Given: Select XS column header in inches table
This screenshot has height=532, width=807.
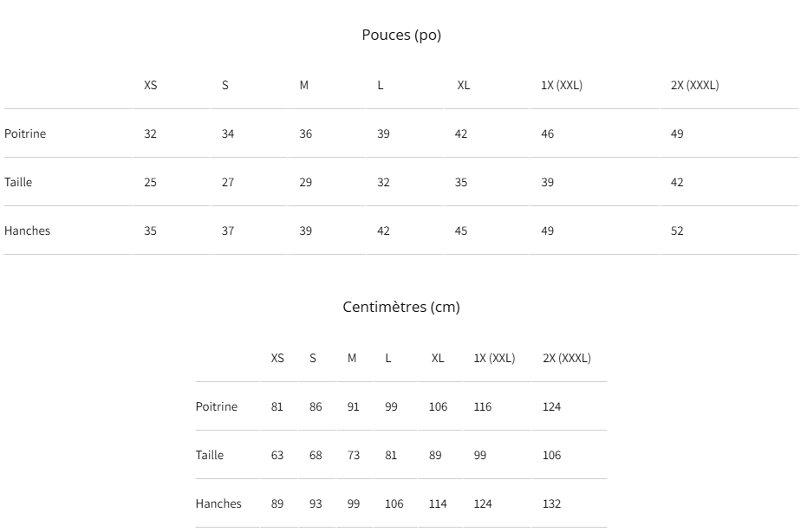Looking at the screenshot, I should pyautogui.click(x=150, y=86).
